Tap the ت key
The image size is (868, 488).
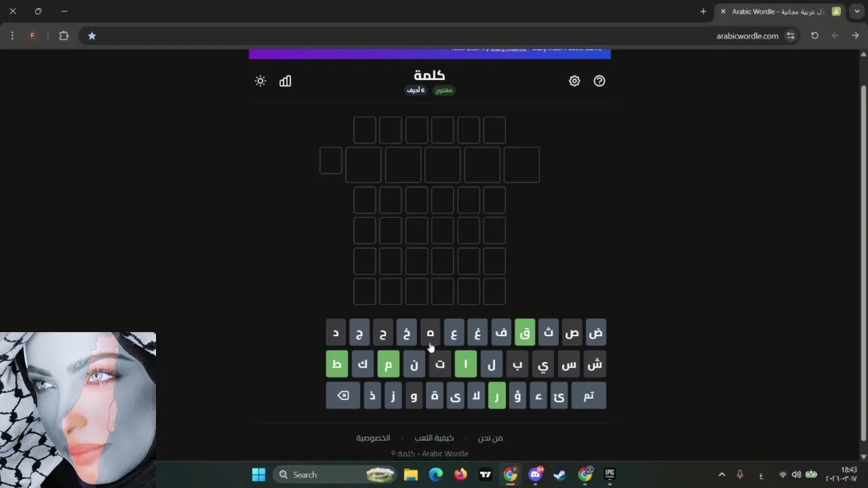point(440,364)
